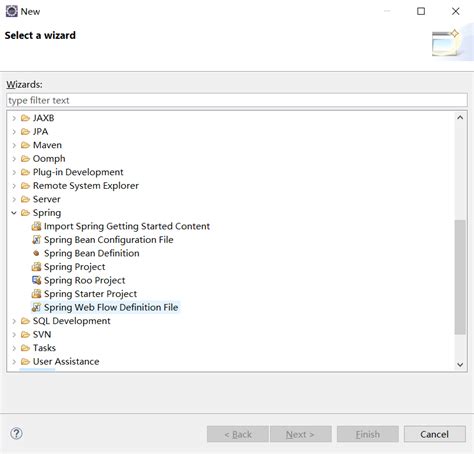Open help with the question mark icon
The image size is (474, 454).
coord(16,434)
